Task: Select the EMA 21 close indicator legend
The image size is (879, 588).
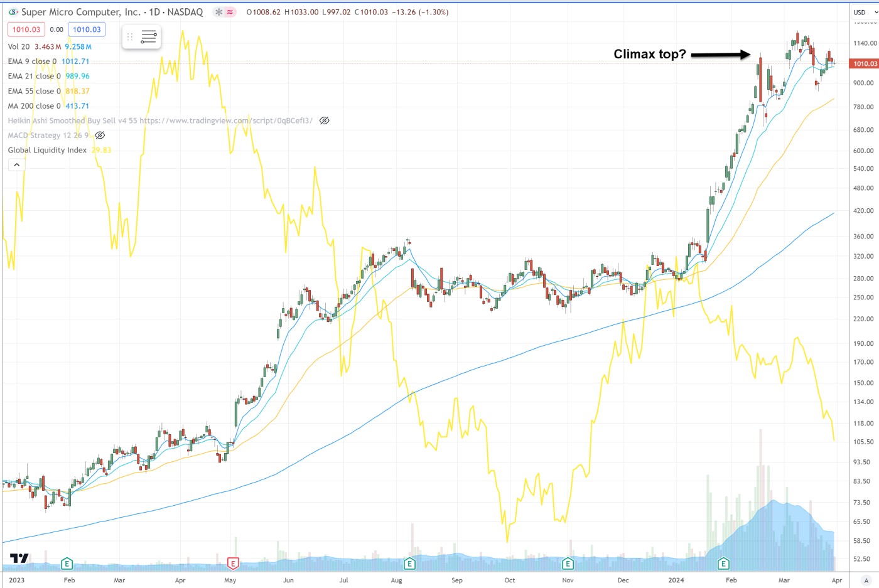Action: coord(35,76)
